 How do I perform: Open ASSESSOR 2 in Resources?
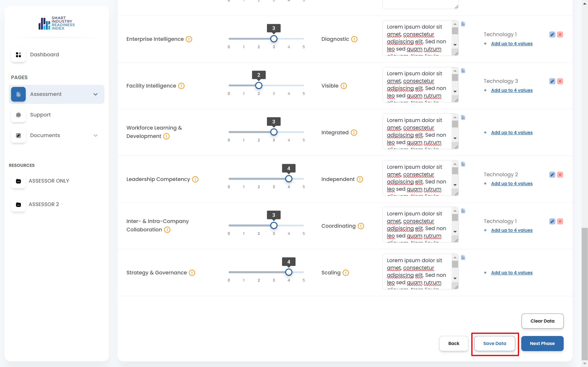click(x=44, y=204)
